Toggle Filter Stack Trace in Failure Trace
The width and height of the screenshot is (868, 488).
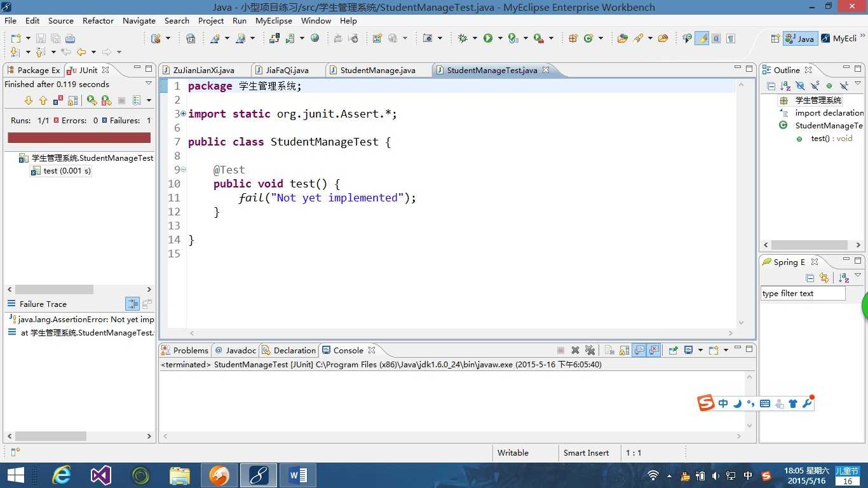132,304
